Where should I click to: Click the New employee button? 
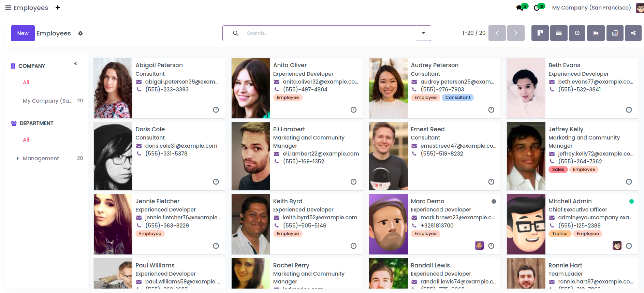click(x=23, y=33)
